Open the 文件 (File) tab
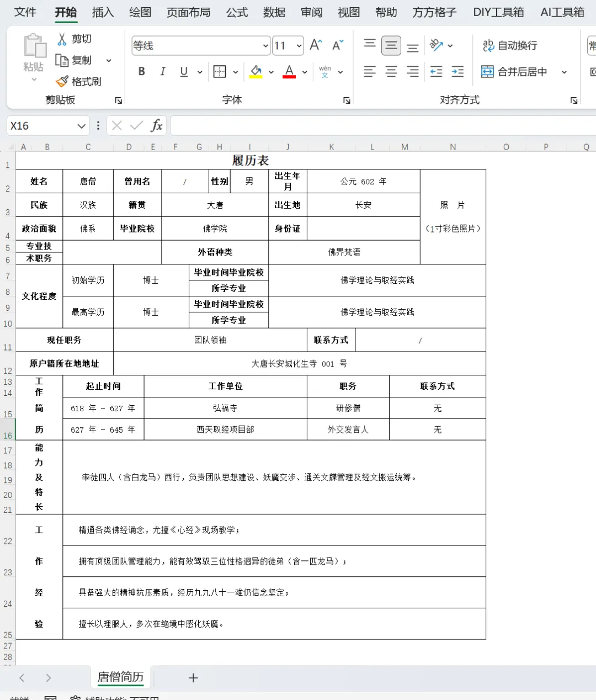This screenshot has width=596, height=700. click(25, 12)
